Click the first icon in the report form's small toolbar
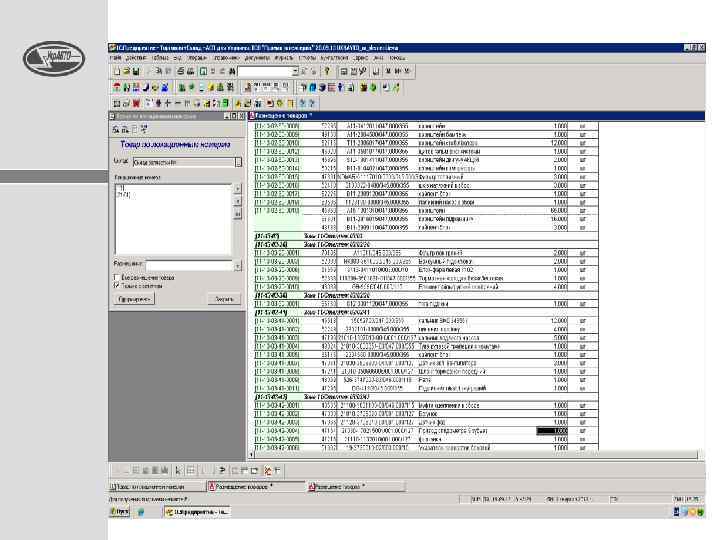Viewport: 720px width, 540px height. 116,129
